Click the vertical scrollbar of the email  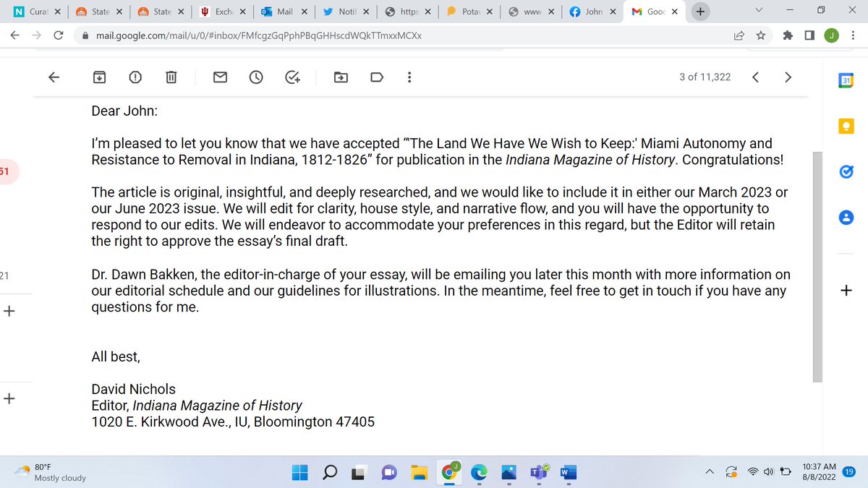pyautogui.click(x=817, y=267)
